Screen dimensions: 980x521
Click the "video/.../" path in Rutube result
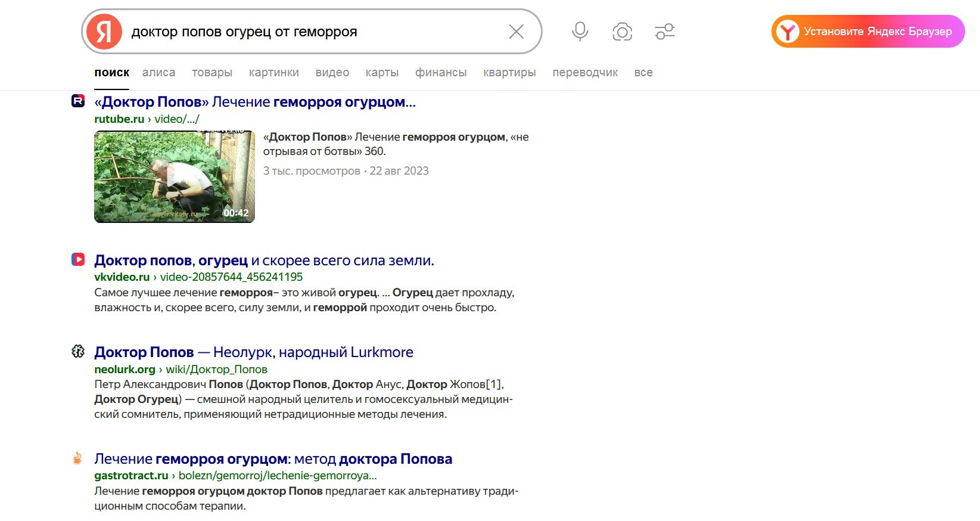[177, 119]
